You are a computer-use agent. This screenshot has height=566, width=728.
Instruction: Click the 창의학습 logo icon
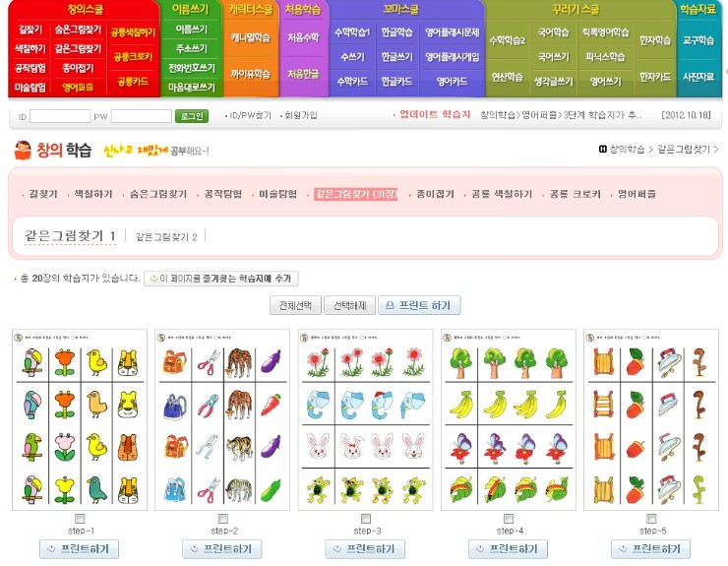click(23, 150)
